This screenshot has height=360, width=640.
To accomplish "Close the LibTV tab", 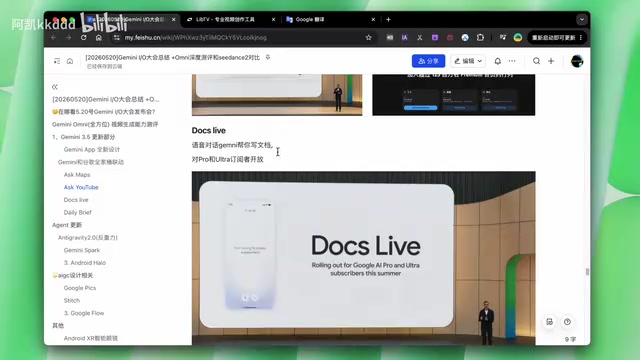I will click(x=273, y=19).
